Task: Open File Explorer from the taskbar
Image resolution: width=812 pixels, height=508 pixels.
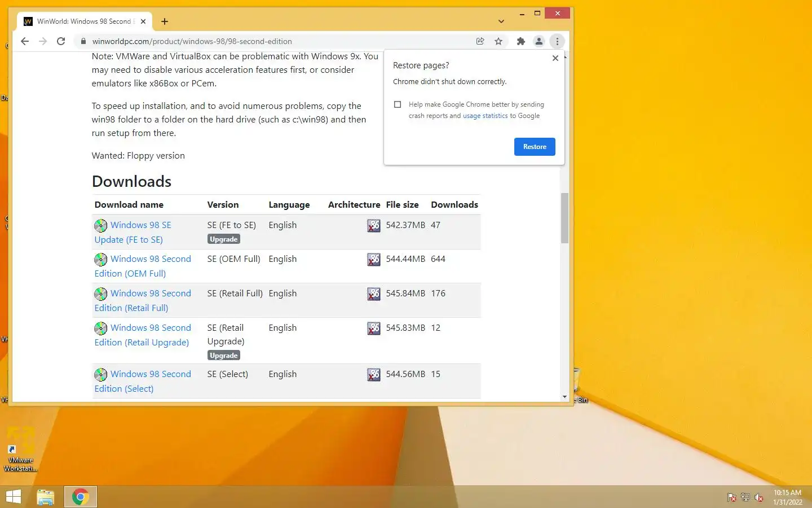Action: click(46, 497)
